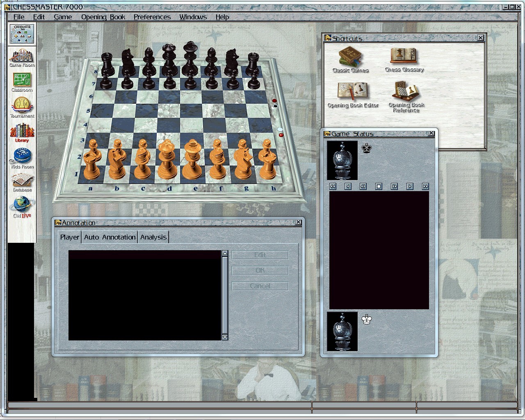Click the black bishop on c8
The width and height of the screenshot is (525, 420).
(x=148, y=62)
